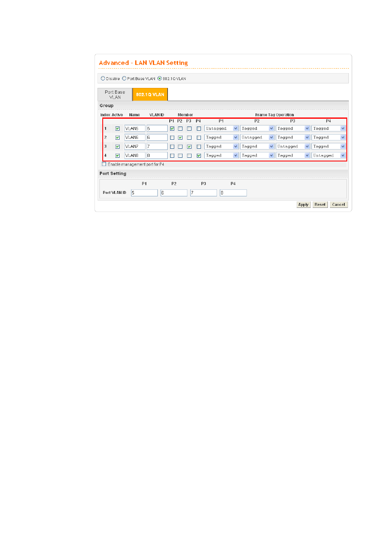Click the P3 Port VLAN ID field
This screenshot has height=555, width=392.
(203, 193)
